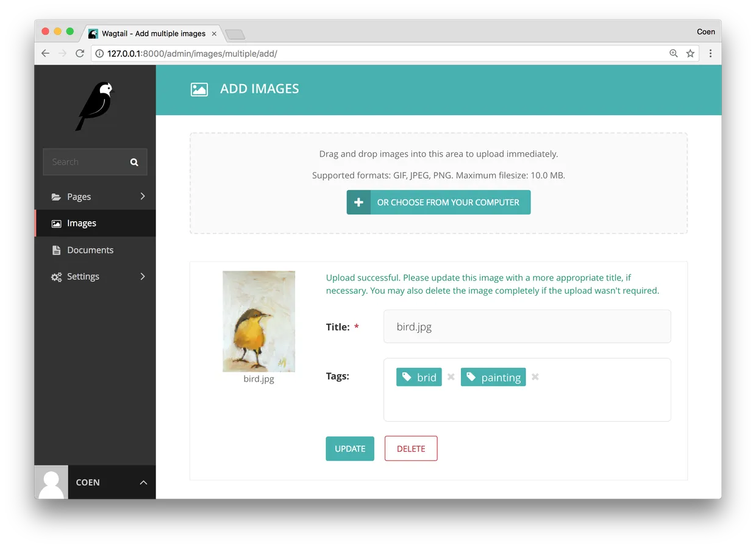Expand the Settings submenu arrow
The image size is (756, 548).
(143, 276)
